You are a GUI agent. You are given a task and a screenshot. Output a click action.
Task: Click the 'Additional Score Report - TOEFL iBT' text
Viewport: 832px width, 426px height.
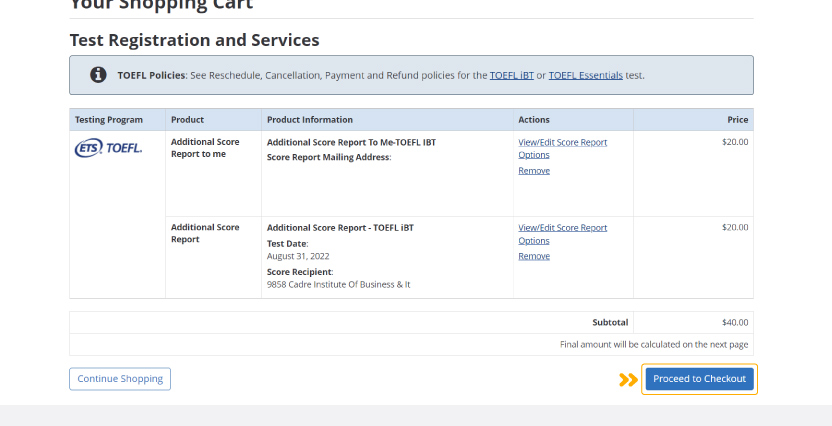[340, 228]
